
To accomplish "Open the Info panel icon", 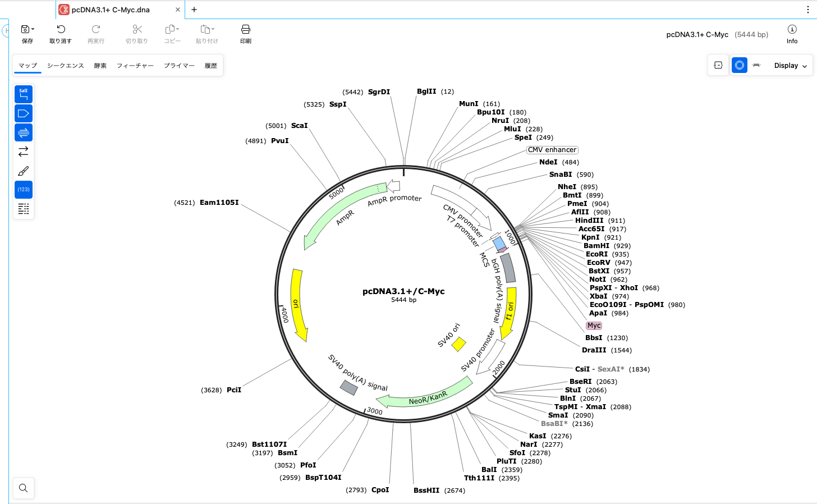I will (x=792, y=30).
